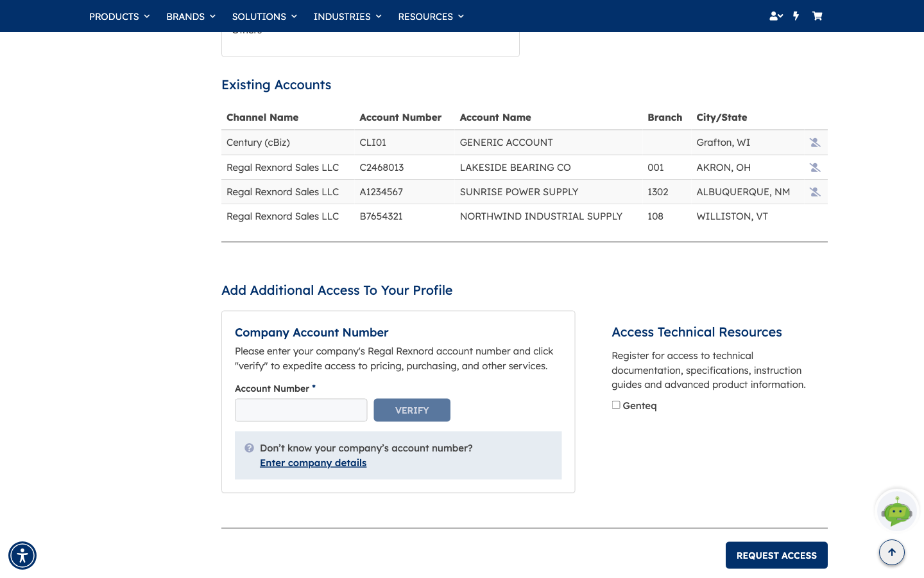Click the ALBUQUERQUE, NM city cell
The height and width of the screenshot is (578, 924).
point(743,192)
